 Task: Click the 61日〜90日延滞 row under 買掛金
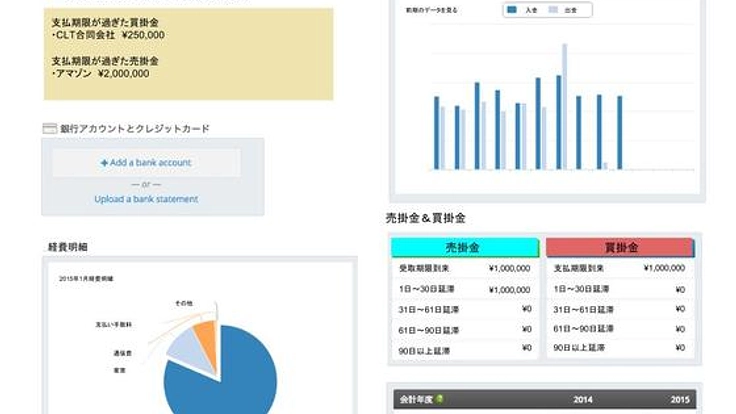(620, 329)
